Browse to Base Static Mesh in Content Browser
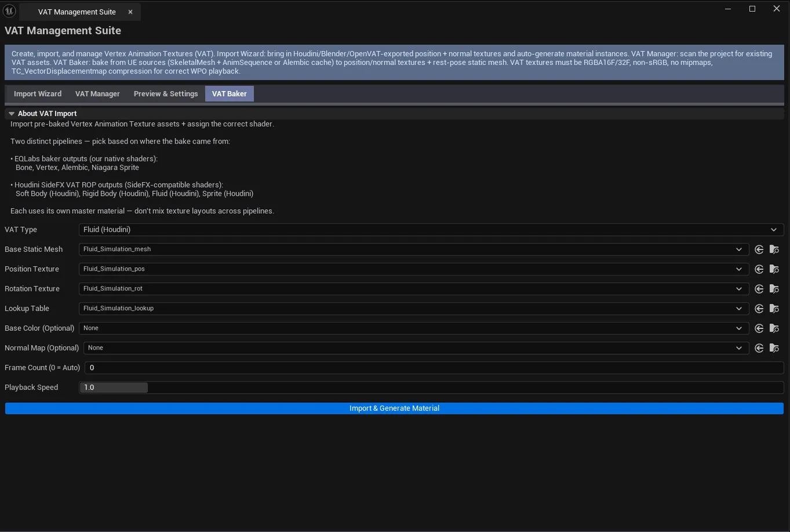790x532 pixels. 774,249
